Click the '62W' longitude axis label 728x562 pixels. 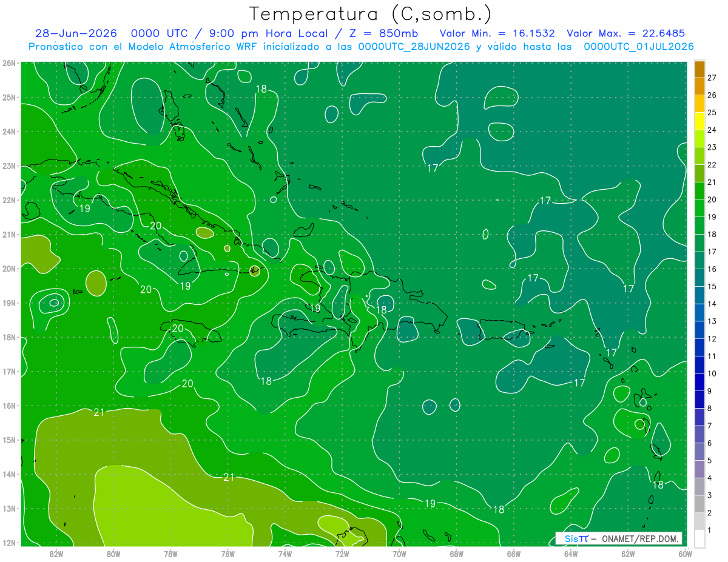click(x=628, y=554)
